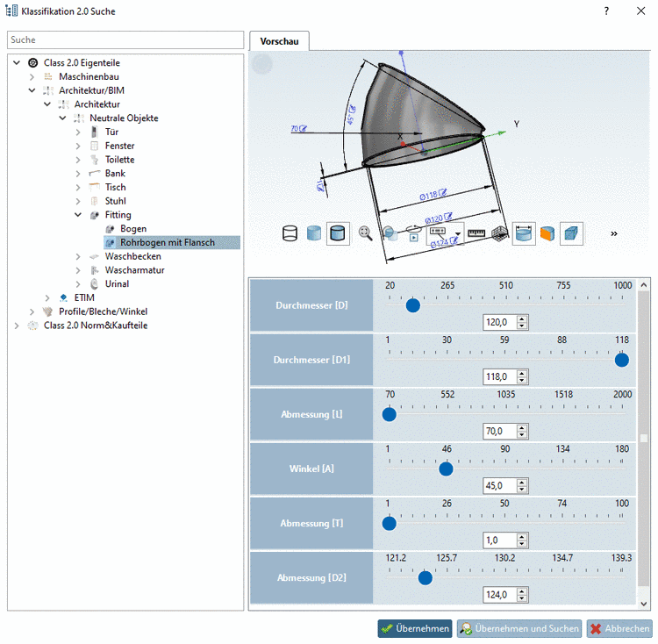658x644 pixels.
Task: Click Fitting folder icon in tree
Action: coord(95,215)
